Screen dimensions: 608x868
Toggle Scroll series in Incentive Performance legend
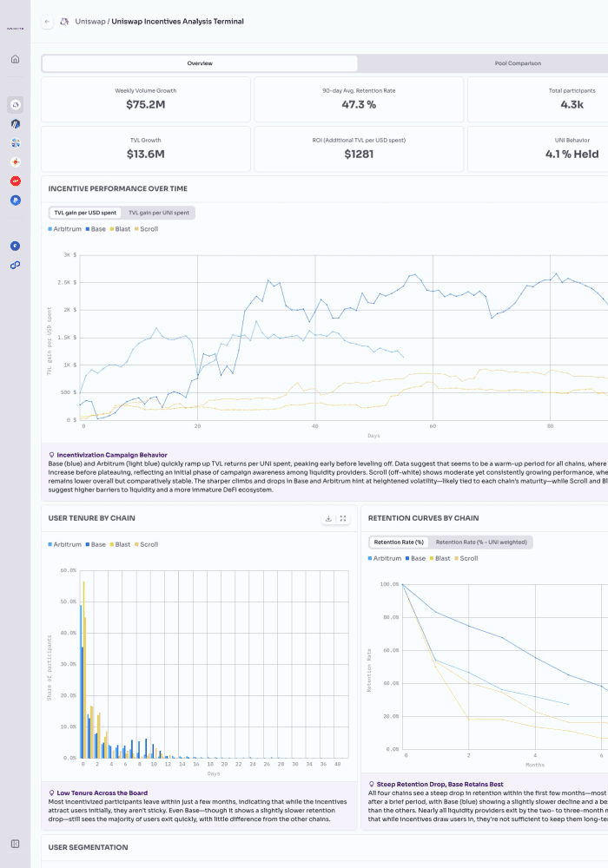pyautogui.click(x=146, y=229)
